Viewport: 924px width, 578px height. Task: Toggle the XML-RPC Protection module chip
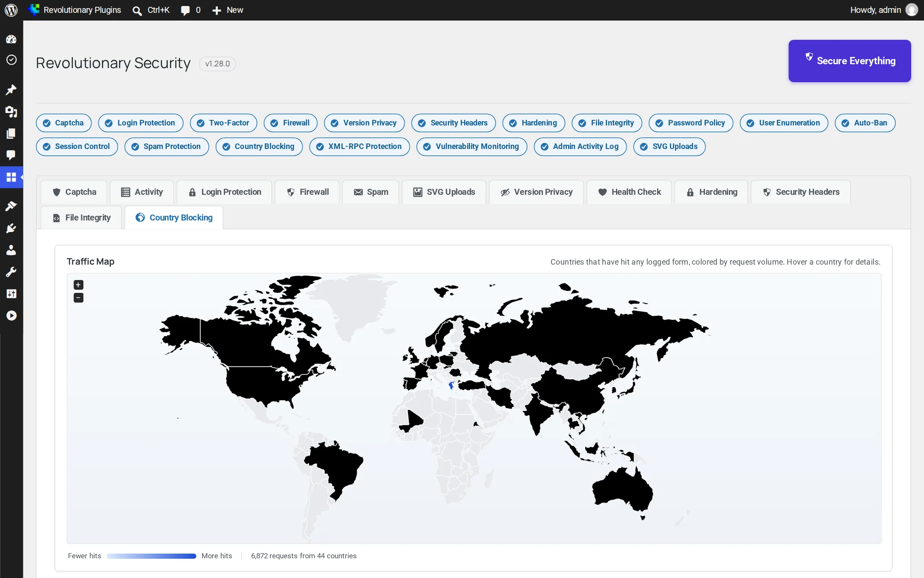(x=359, y=146)
